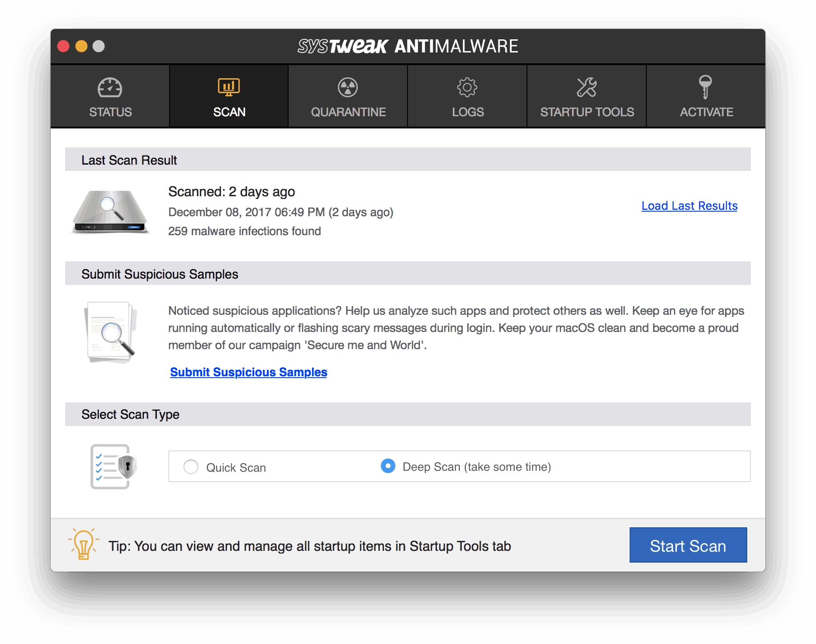Close window with the red button
The image size is (816, 644).
coord(63,46)
